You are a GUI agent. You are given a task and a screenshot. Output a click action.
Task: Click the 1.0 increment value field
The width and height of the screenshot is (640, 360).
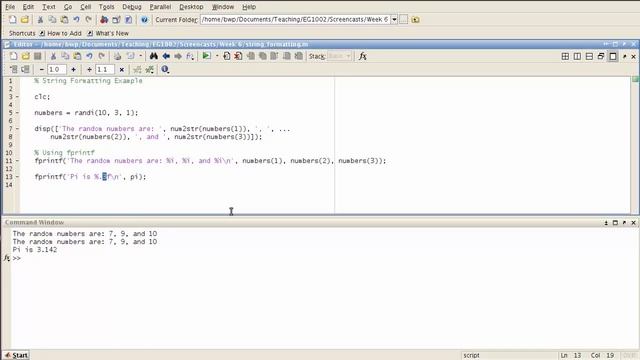[x=56, y=69]
